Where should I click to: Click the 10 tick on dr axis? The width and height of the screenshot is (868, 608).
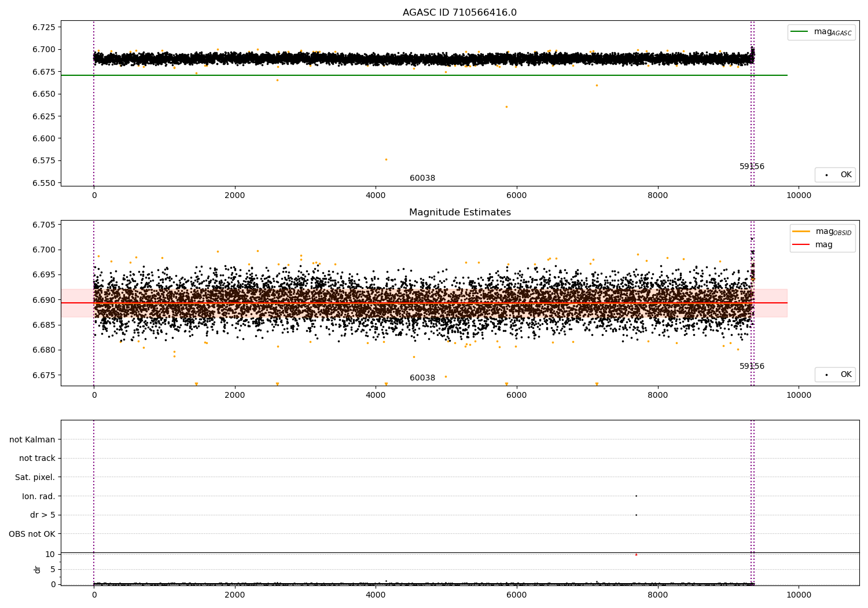[50, 554]
